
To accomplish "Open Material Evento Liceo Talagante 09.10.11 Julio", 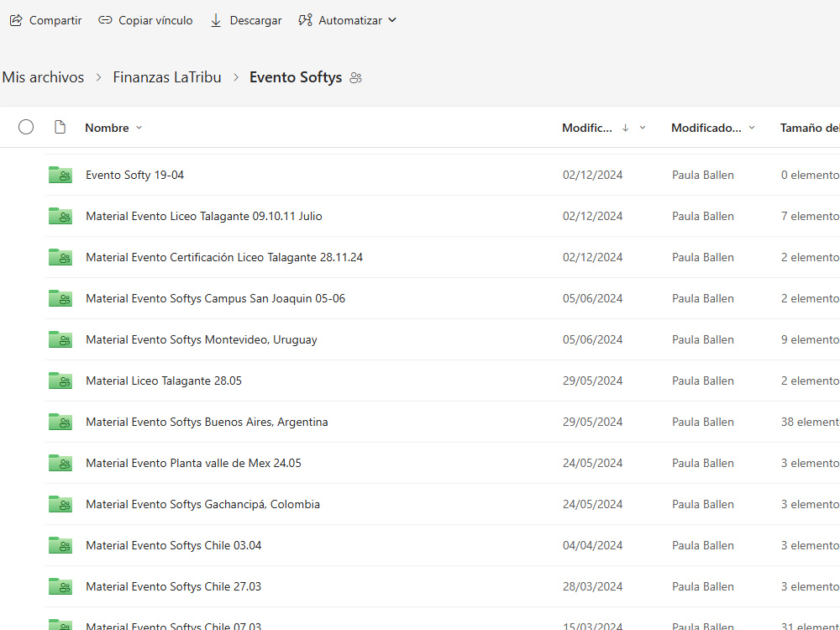I will pos(204,217).
